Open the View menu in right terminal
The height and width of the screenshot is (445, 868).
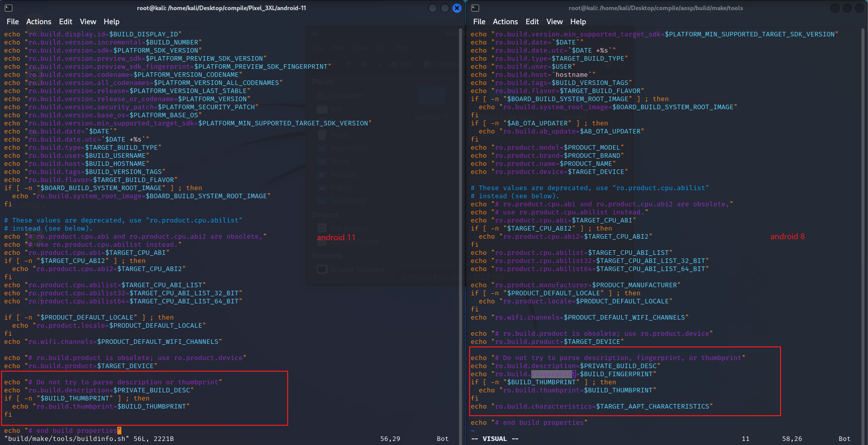coord(554,22)
